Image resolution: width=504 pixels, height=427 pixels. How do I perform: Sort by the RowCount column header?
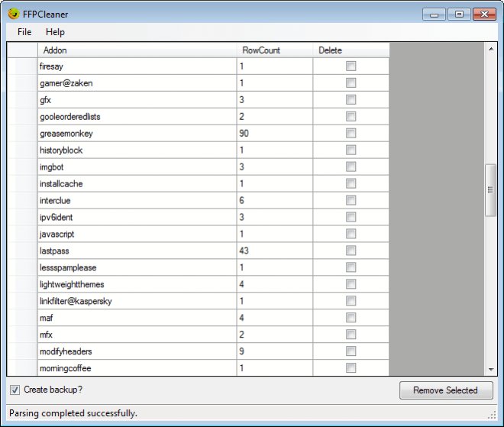tap(274, 50)
